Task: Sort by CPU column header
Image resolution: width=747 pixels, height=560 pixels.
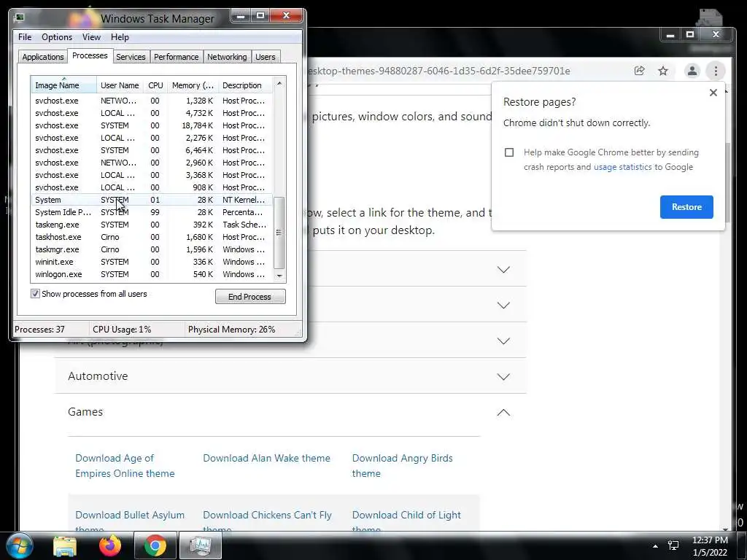Action: [x=155, y=85]
